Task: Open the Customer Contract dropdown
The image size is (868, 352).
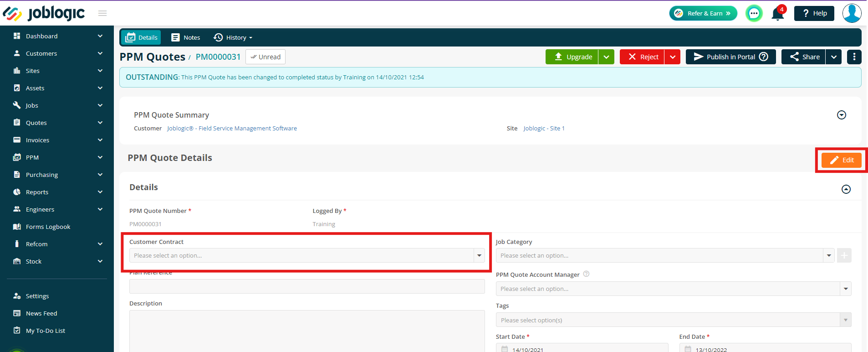Action: pos(307,255)
